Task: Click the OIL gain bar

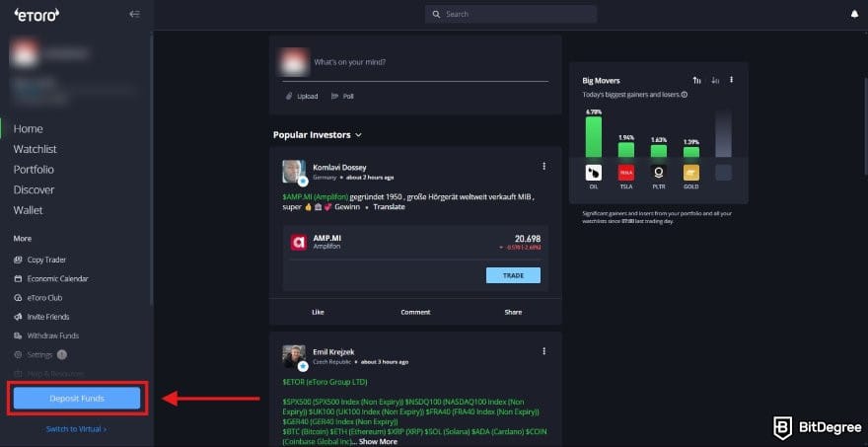Action: pyautogui.click(x=594, y=137)
